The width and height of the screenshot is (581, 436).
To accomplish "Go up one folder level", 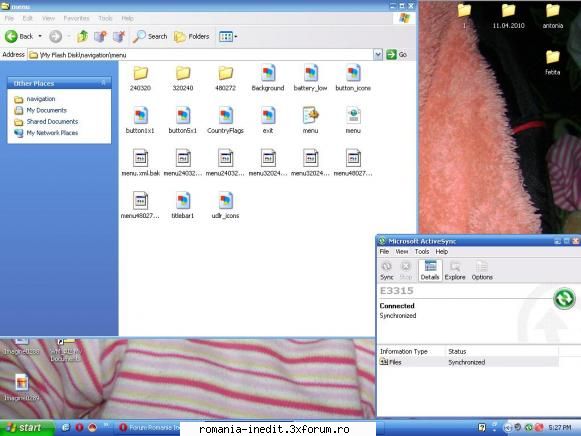I will tap(82, 36).
